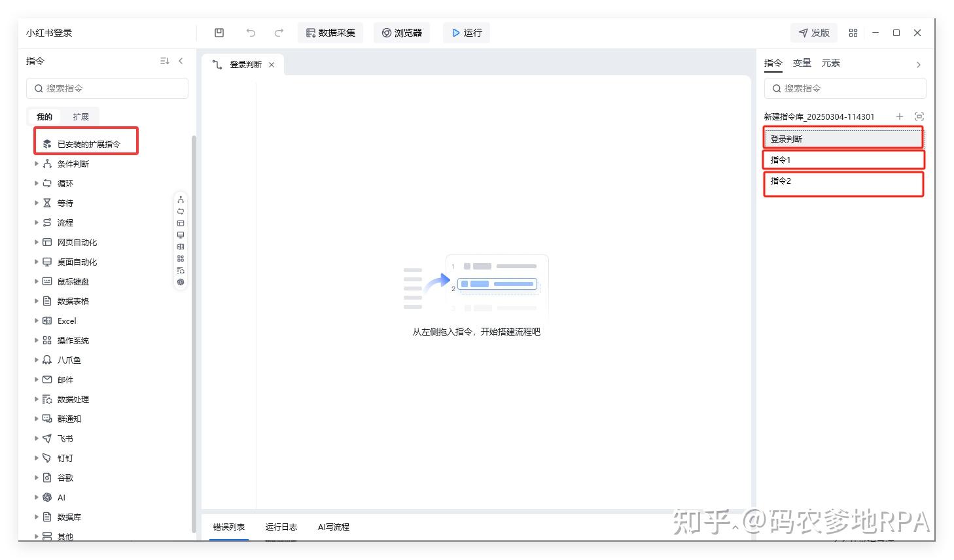Click the condition branch icon in floating toolbar
This screenshot has width=954, height=560.
pos(180,199)
